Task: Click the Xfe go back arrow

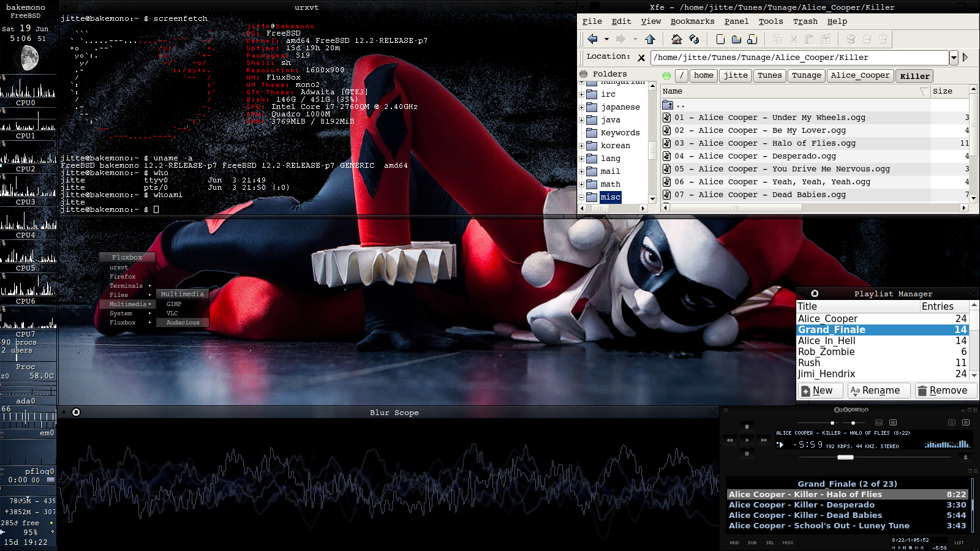Action: click(592, 39)
